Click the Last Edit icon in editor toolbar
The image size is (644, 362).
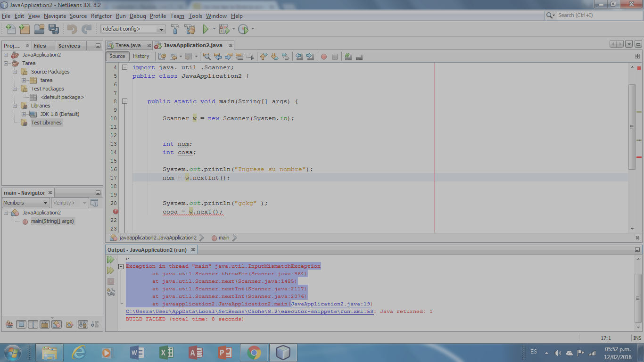pyautogui.click(x=162, y=57)
